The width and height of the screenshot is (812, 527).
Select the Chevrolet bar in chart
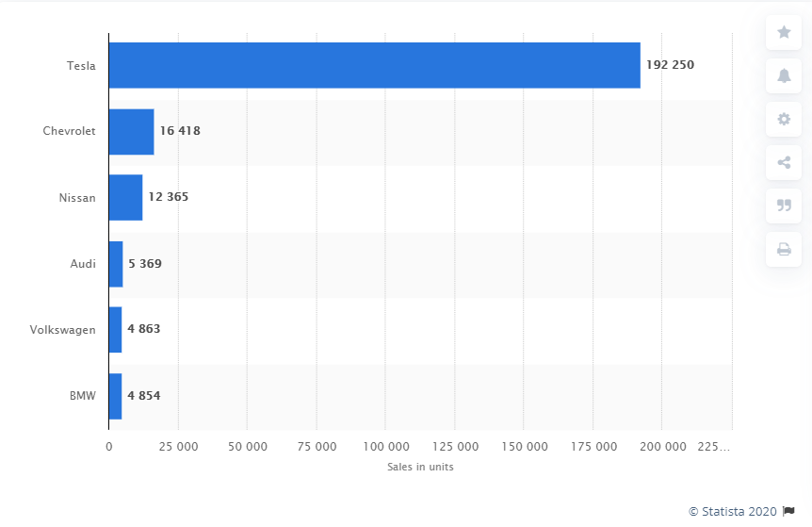pos(132,132)
